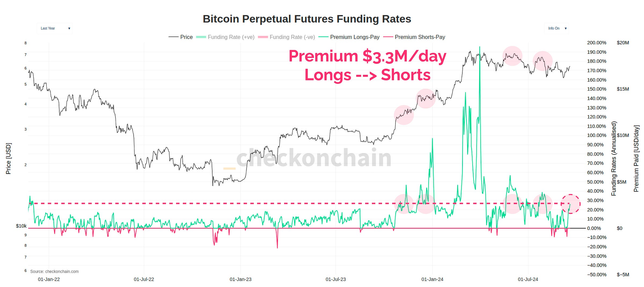Viewport: 644px width, 287px height.
Task: Click the down arrow beside Last Year
Action: 69,28
